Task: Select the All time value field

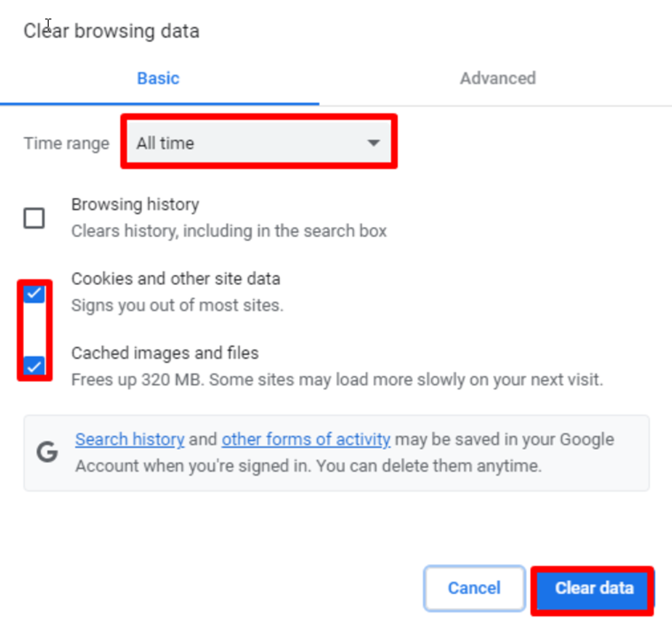Action: (259, 142)
